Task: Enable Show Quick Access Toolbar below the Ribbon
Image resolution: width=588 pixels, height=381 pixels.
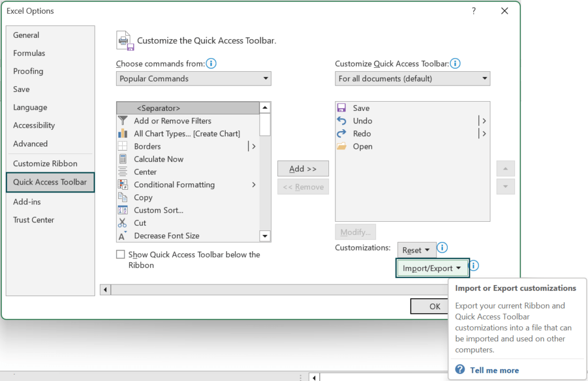Action: 121,254
